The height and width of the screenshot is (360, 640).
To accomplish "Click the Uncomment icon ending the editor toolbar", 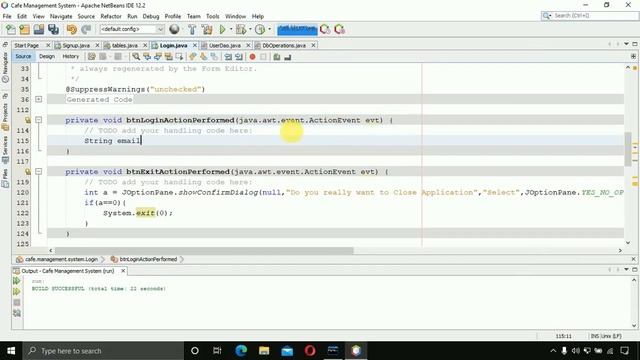I will 288,57.
